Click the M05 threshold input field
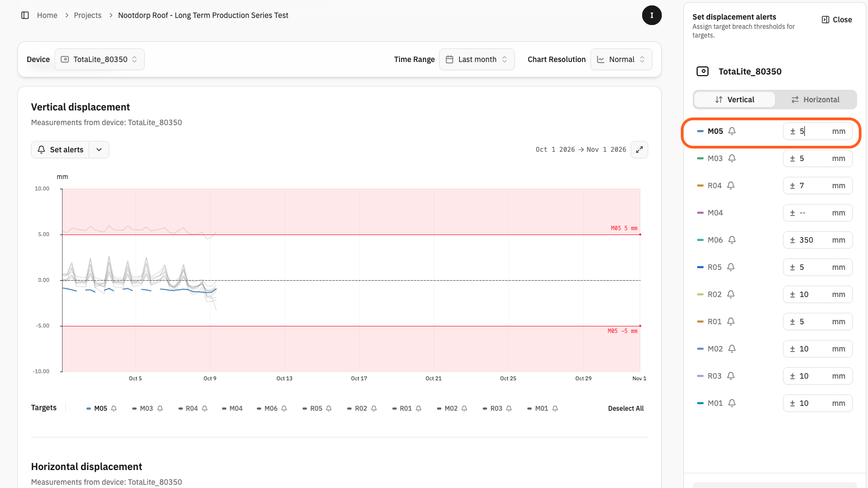The image size is (868, 488). tap(817, 131)
